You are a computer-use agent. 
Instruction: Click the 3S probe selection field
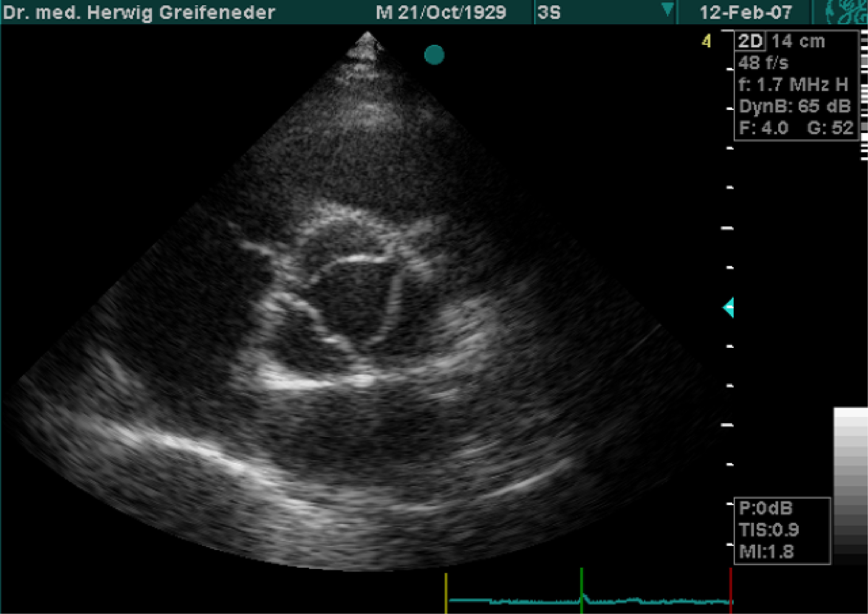pos(604,12)
